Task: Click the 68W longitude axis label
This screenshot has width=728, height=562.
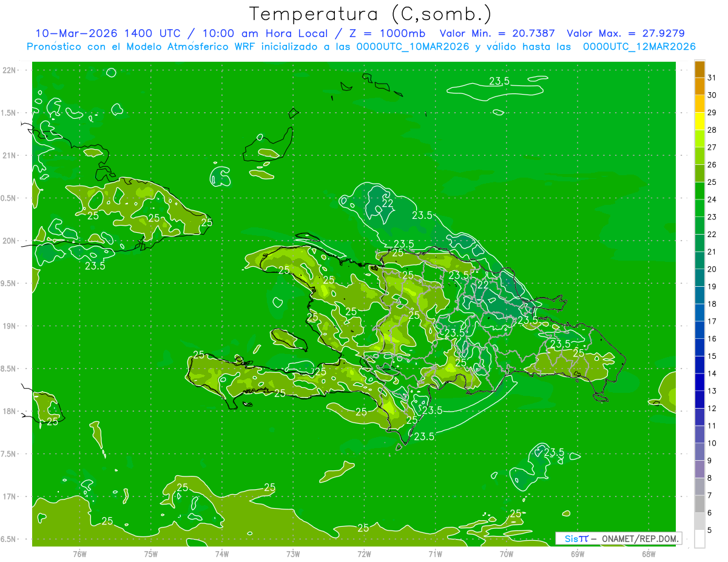Action: pos(649,554)
